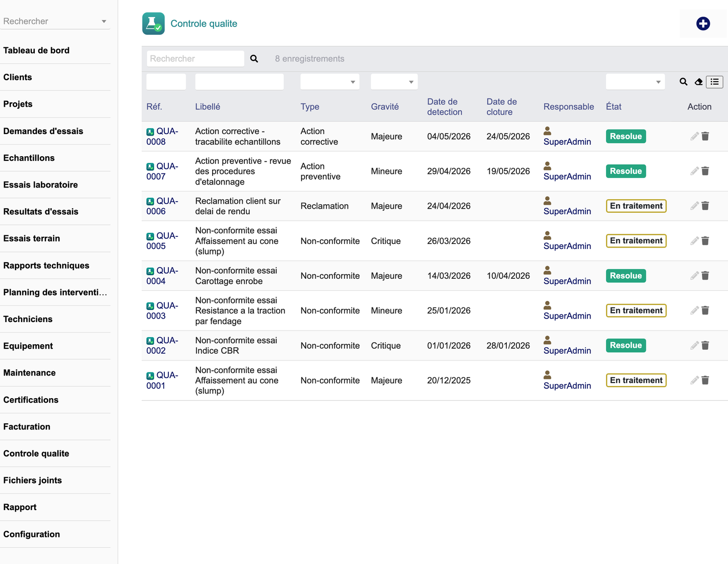Screen dimensions: 728x564
Task: Open Planning des interventions menu item
Action: 55,292
